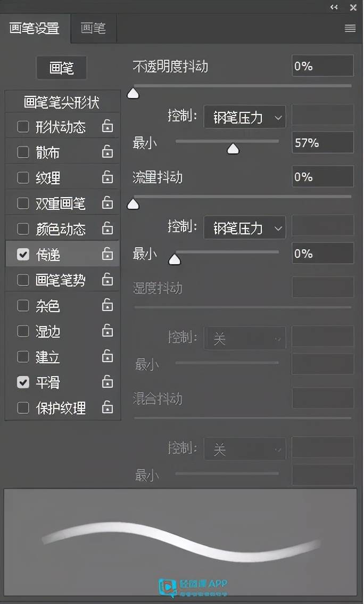Switch to the 画笔 tab
The image size is (364, 604).
pos(93,29)
